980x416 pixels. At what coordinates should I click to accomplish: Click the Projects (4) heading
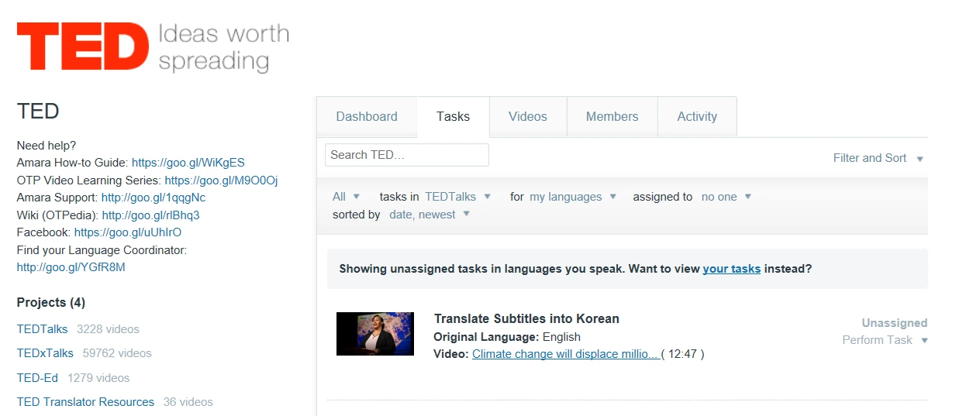point(51,302)
